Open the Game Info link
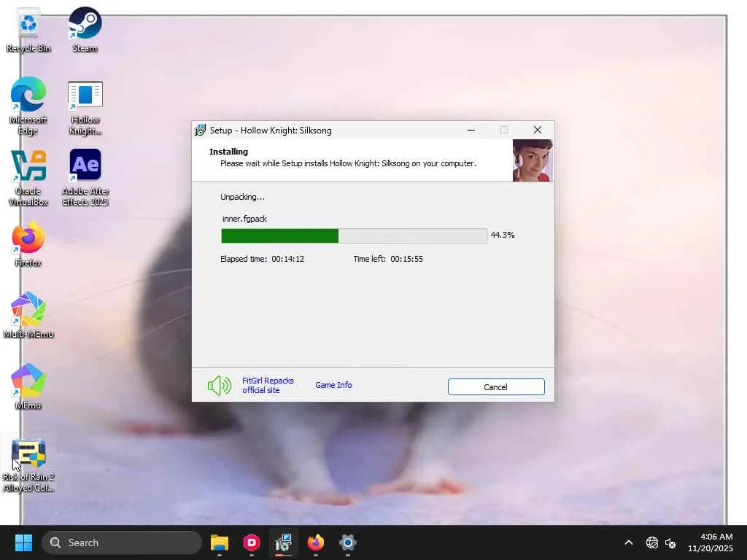Image resolution: width=747 pixels, height=560 pixels. [x=333, y=385]
